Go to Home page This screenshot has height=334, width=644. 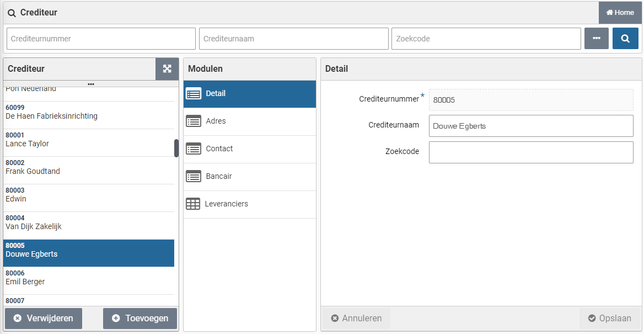click(x=620, y=13)
